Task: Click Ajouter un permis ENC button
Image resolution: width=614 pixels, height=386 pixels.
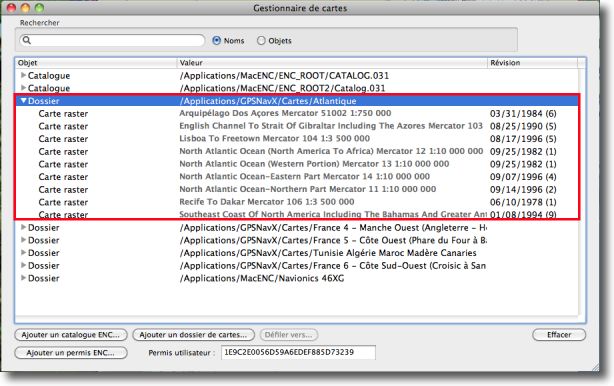Action: click(71, 353)
